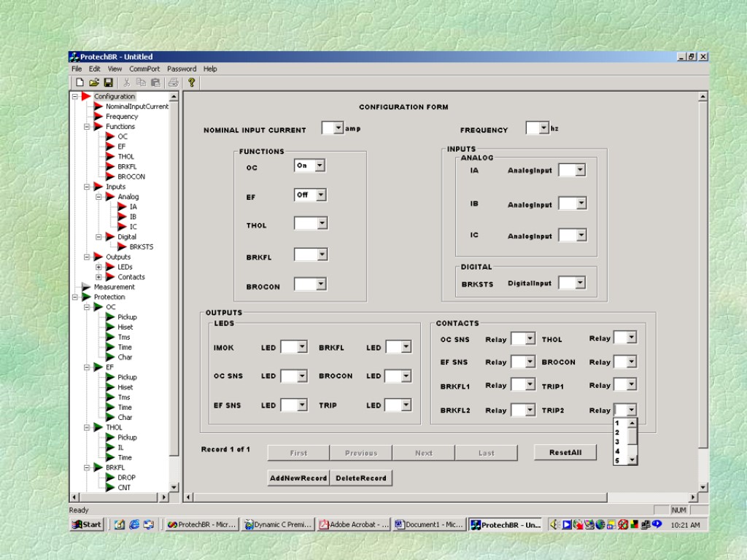The image size is (747, 560).
Task: Click the yellow question mark Help icon
Action: pyautogui.click(x=192, y=83)
